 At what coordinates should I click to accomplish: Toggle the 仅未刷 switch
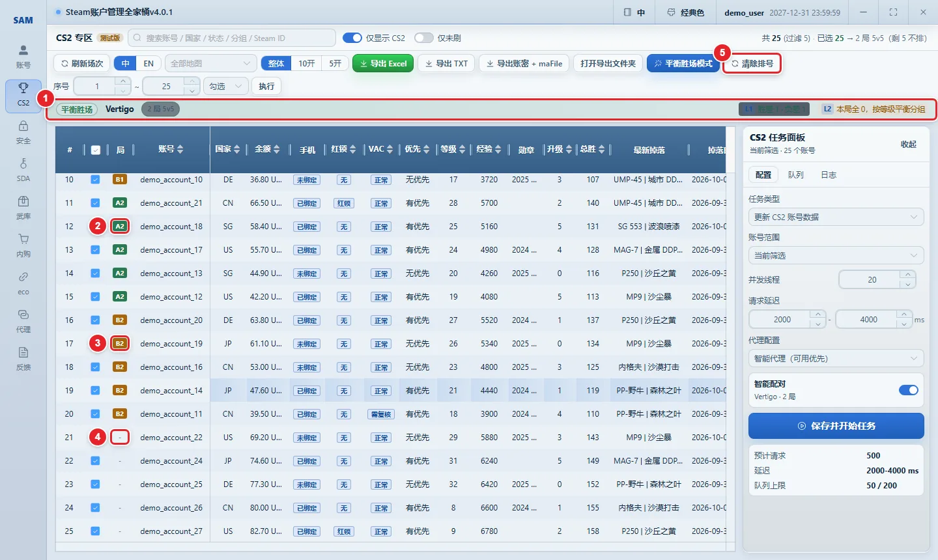(423, 38)
